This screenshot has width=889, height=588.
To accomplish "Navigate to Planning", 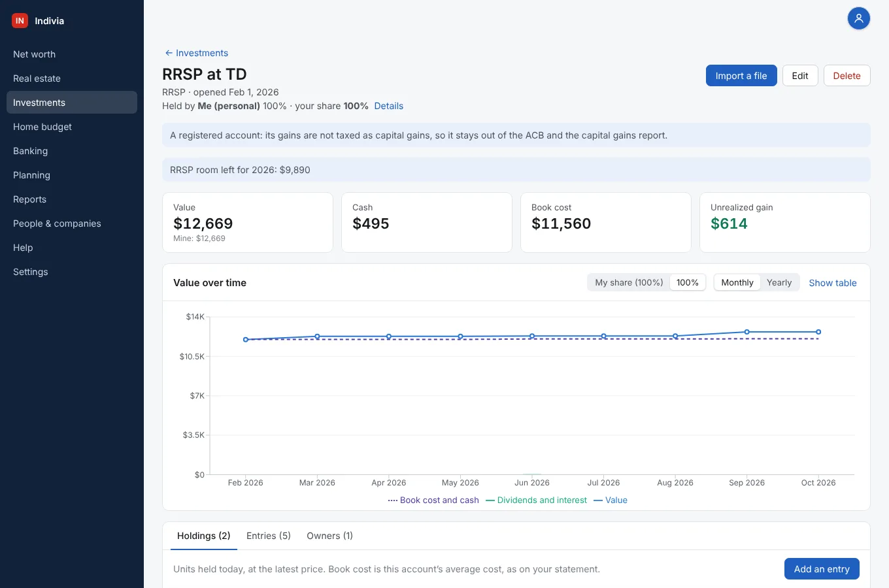I will point(72,175).
